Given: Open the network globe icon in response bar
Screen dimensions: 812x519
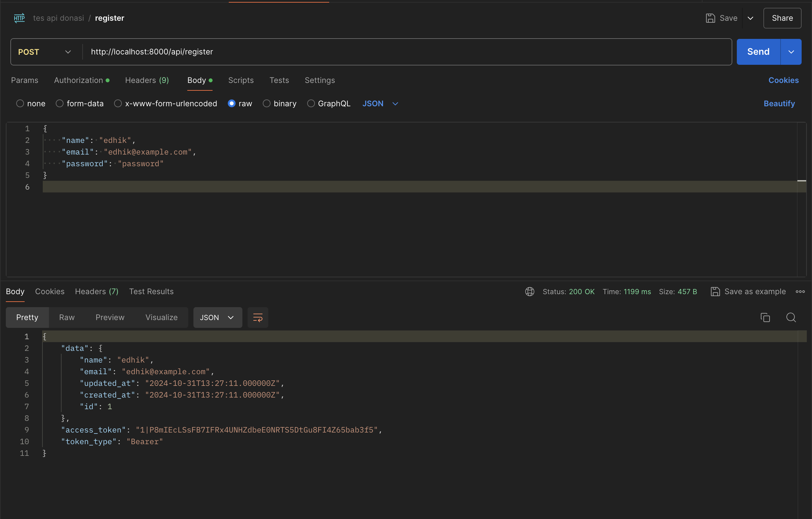Looking at the screenshot, I should pyautogui.click(x=529, y=291).
